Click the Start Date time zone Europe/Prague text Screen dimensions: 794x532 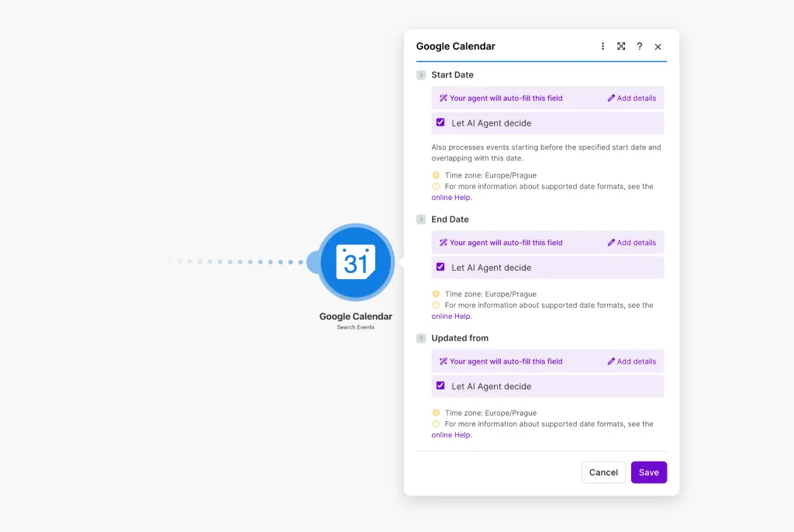tap(491, 175)
